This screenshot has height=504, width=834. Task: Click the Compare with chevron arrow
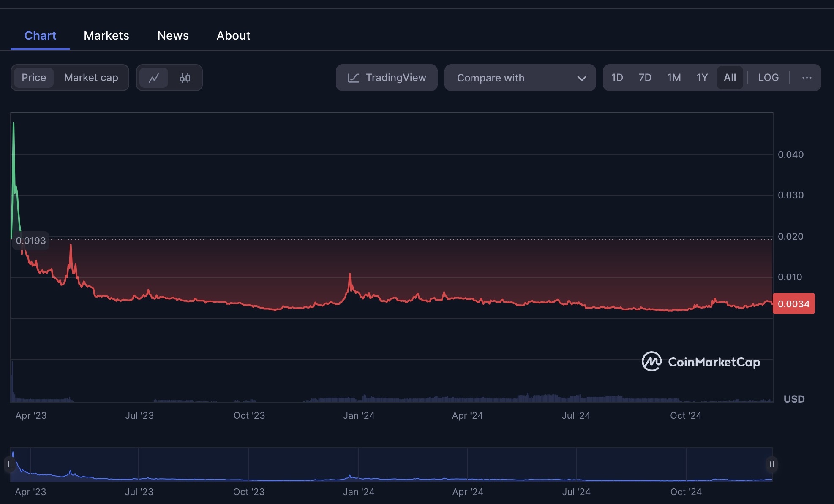(581, 78)
